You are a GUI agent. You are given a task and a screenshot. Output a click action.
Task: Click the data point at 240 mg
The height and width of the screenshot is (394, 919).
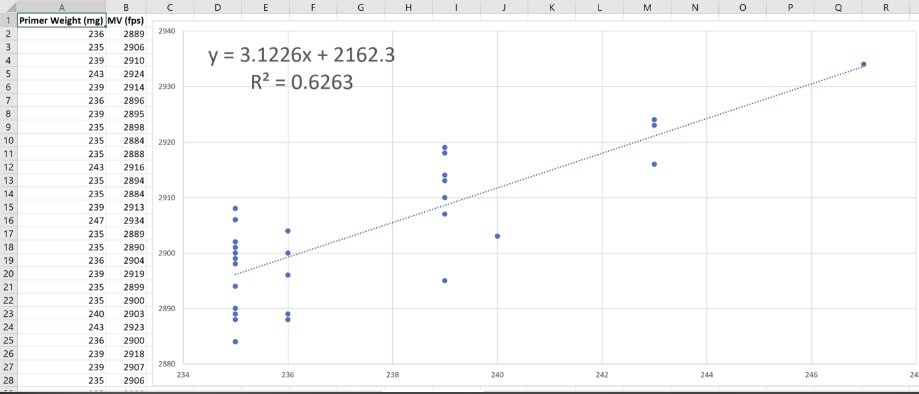[497, 236]
